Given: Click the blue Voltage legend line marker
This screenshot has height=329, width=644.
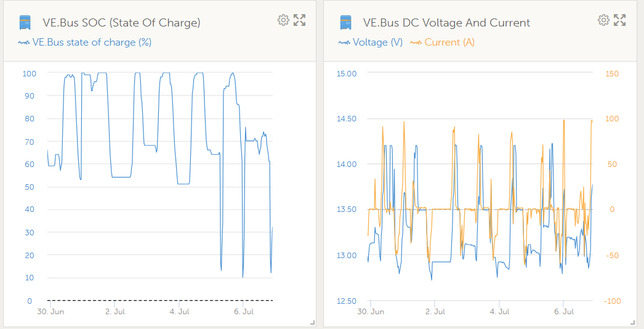Looking at the screenshot, I should point(344,43).
